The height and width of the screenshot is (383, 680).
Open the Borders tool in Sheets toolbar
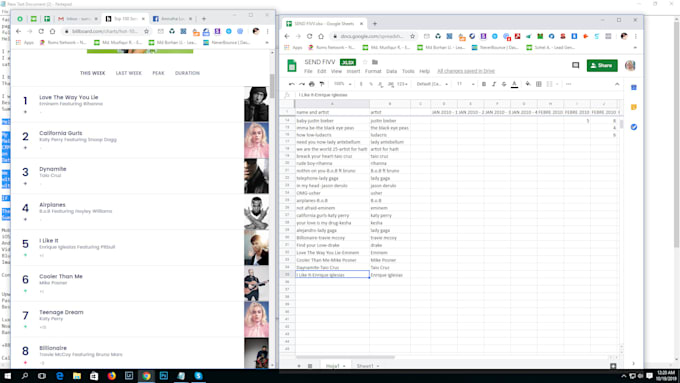pos(539,84)
